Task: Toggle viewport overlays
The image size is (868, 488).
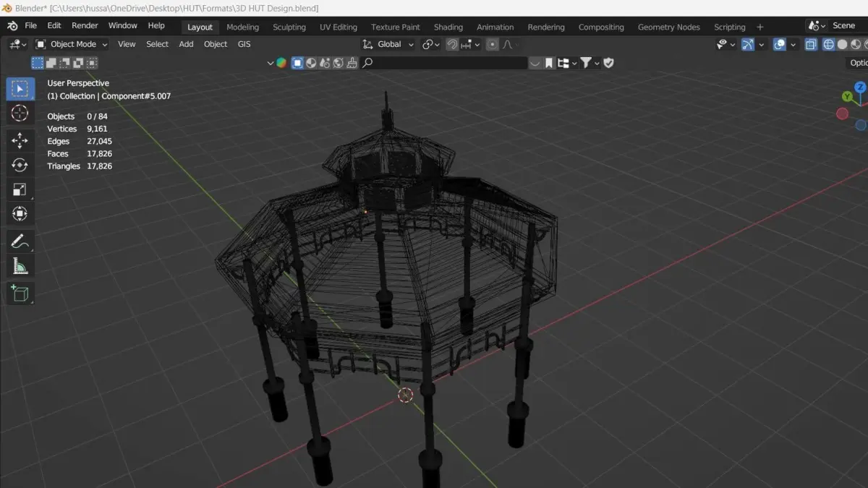Action: coord(779,44)
